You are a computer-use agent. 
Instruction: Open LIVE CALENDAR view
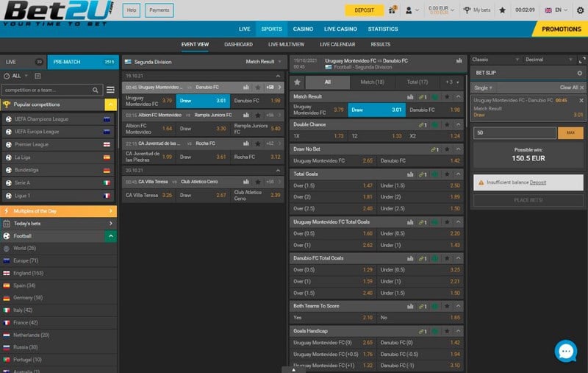(337, 44)
